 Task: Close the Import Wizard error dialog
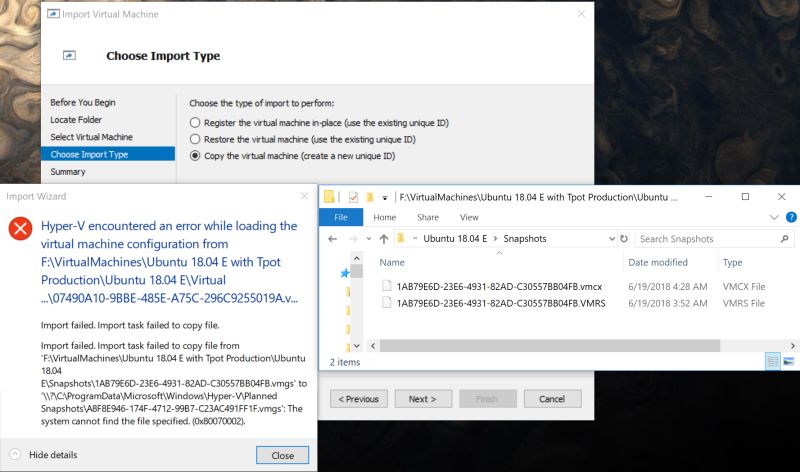click(x=282, y=455)
